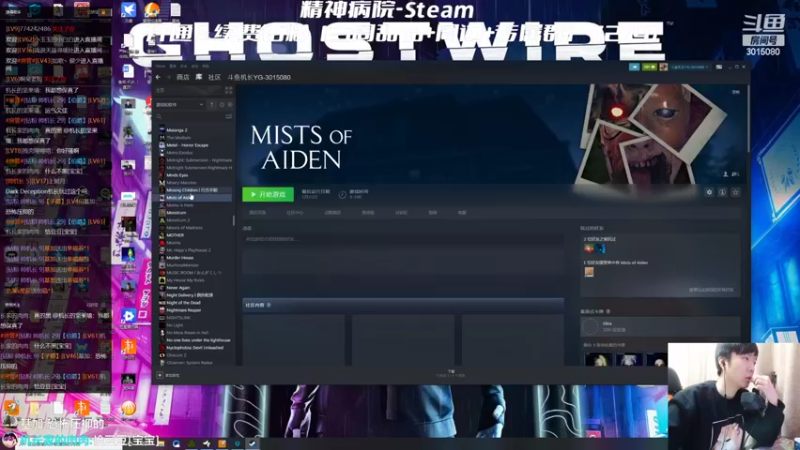Click the library home button above game list
800x450 pixels.
189,90
